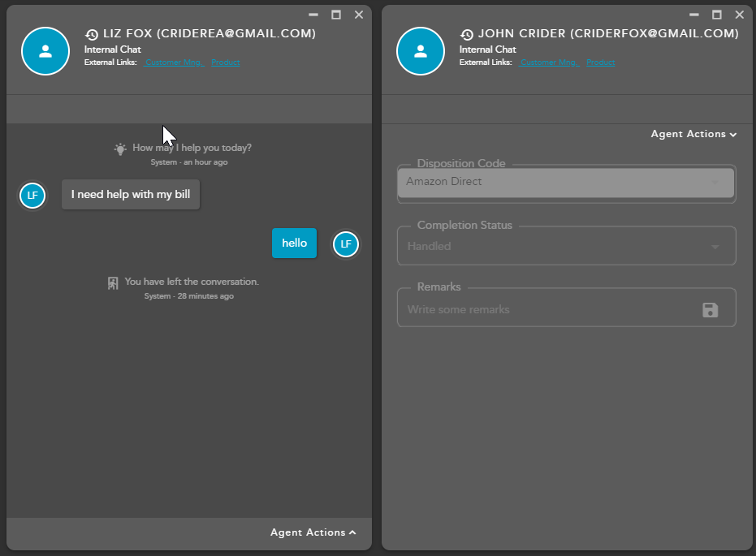Open the Completion Status dropdown
Image resolution: width=756 pixels, height=556 pixels.
[x=566, y=247]
